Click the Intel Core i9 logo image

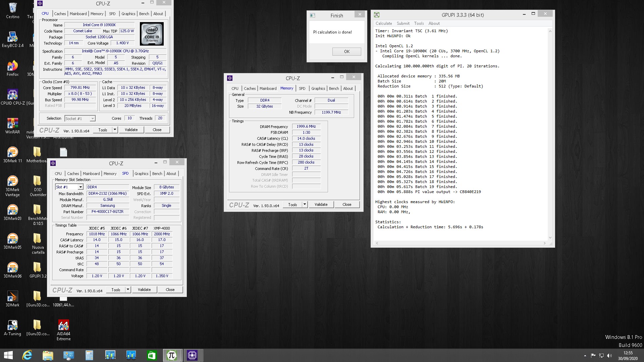[x=152, y=34]
